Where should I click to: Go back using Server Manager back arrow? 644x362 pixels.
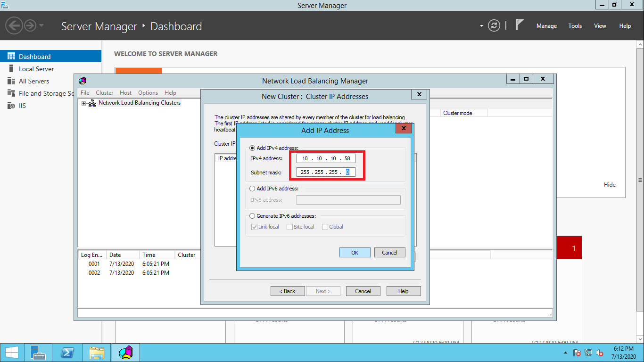tap(15, 25)
